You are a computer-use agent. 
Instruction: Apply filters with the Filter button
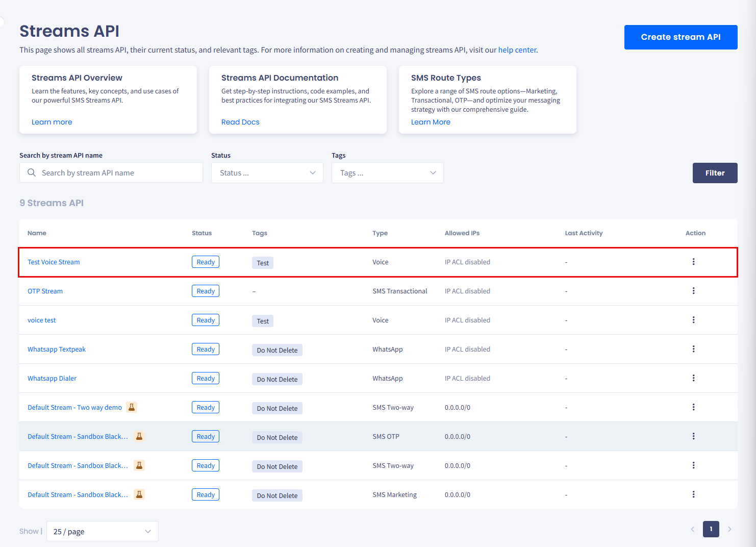coord(715,173)
